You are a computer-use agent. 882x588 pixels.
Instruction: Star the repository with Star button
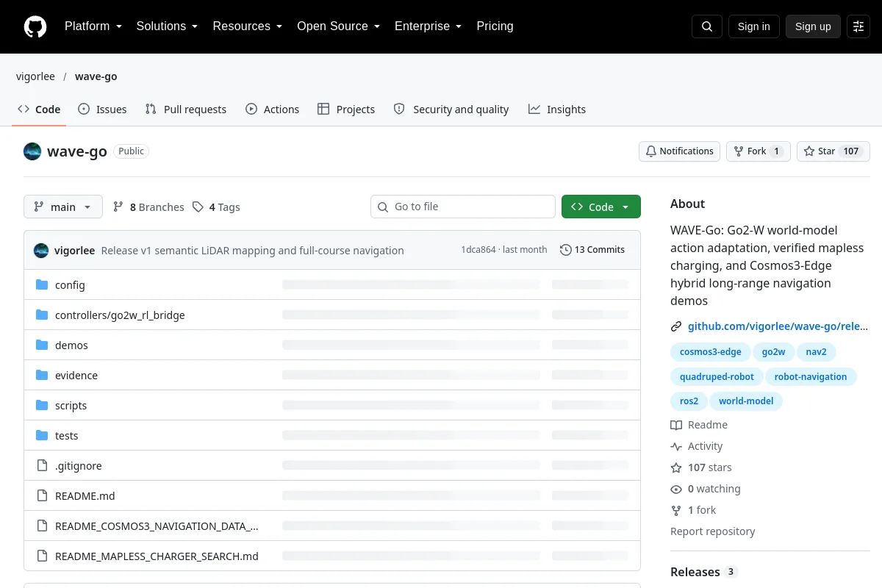833,151
